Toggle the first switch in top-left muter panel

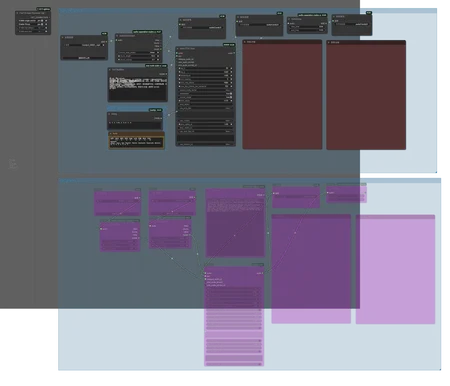point(43,20)
